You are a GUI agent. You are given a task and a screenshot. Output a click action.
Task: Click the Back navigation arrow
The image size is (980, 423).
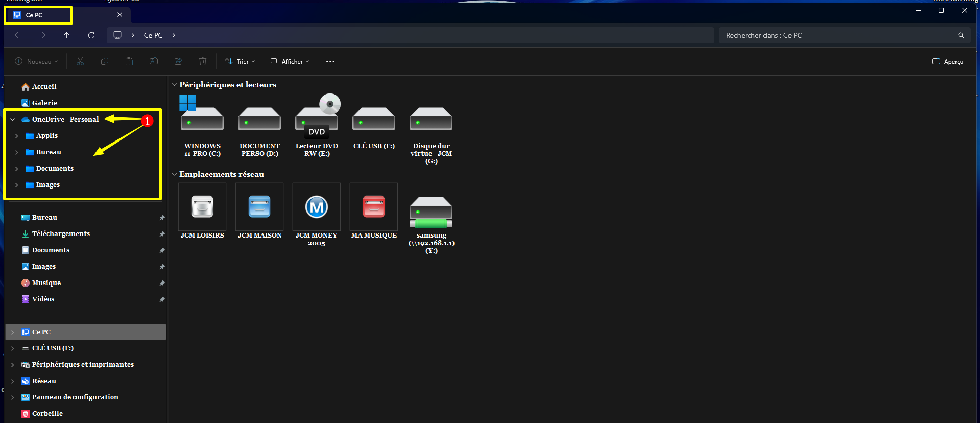[18, 35]
